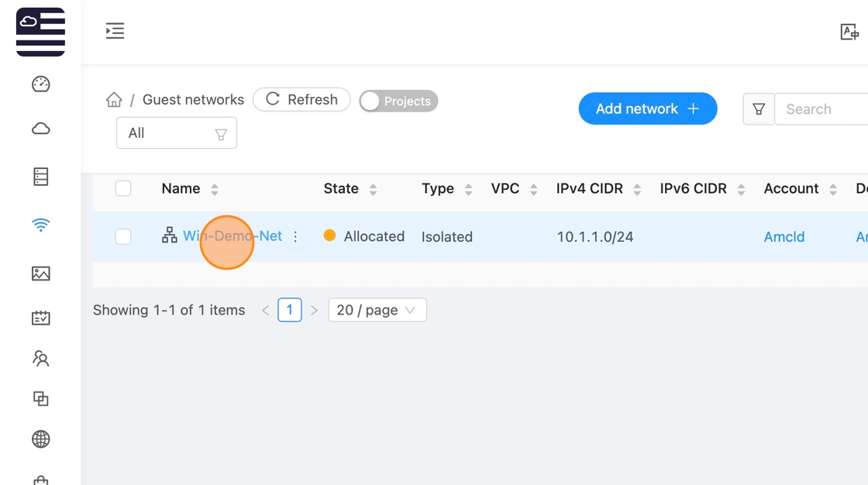
Task: Open the Dashboard icon in sidebar
Action: point(40,84)
